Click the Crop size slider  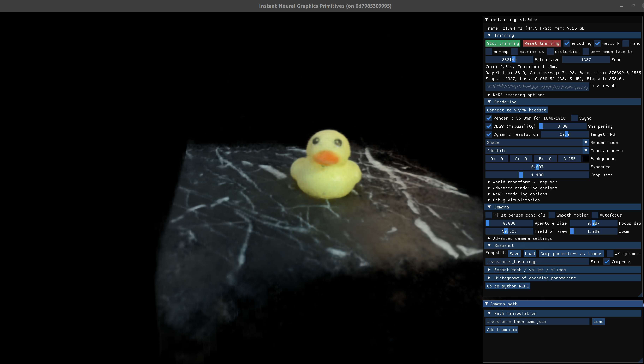click(537, 175)
